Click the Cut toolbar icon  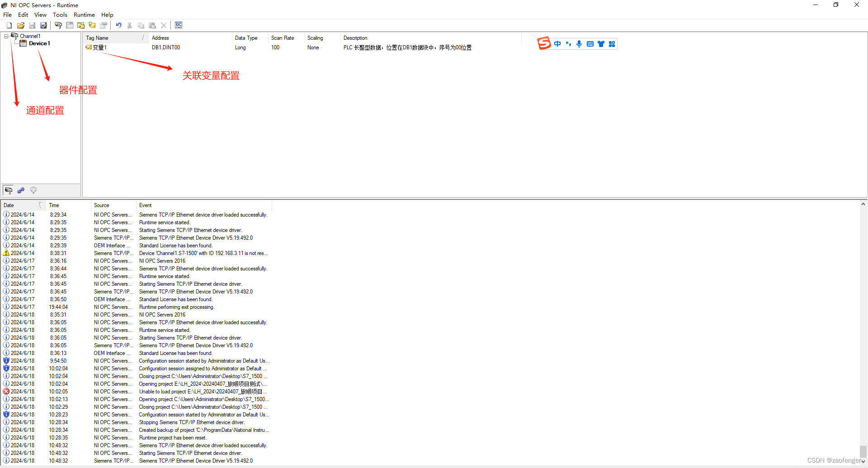coord(130,25)
